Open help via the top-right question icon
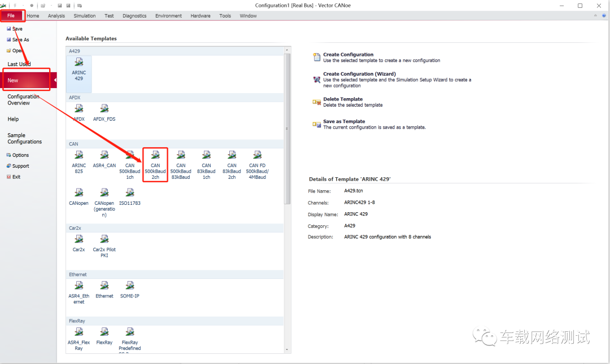The width and height of the screenshot is (610, 364). pyautogui.click(x=604, y=16)
